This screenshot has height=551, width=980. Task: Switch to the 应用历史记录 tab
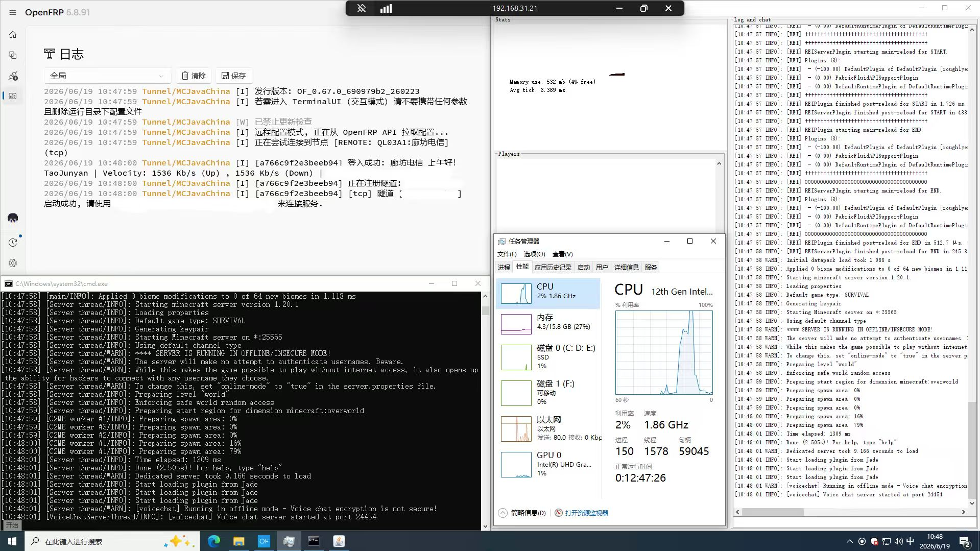point(553,267)
